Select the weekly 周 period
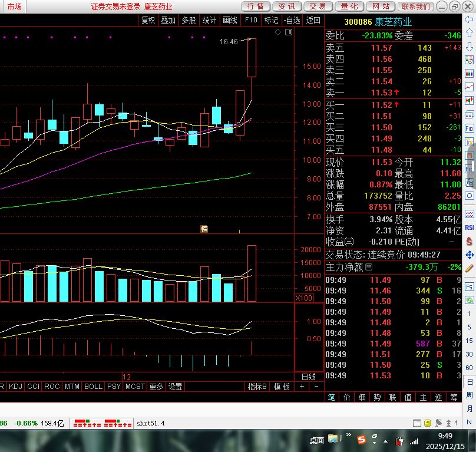Image resolution: width=476 pixels, height=452 pixels. [x=469, y=395]
